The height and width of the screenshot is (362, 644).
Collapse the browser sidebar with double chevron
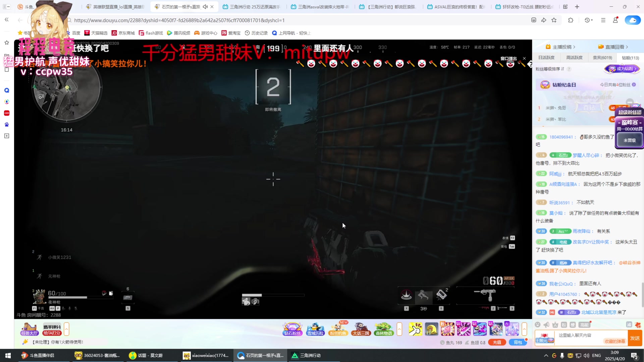coord(7,20)
